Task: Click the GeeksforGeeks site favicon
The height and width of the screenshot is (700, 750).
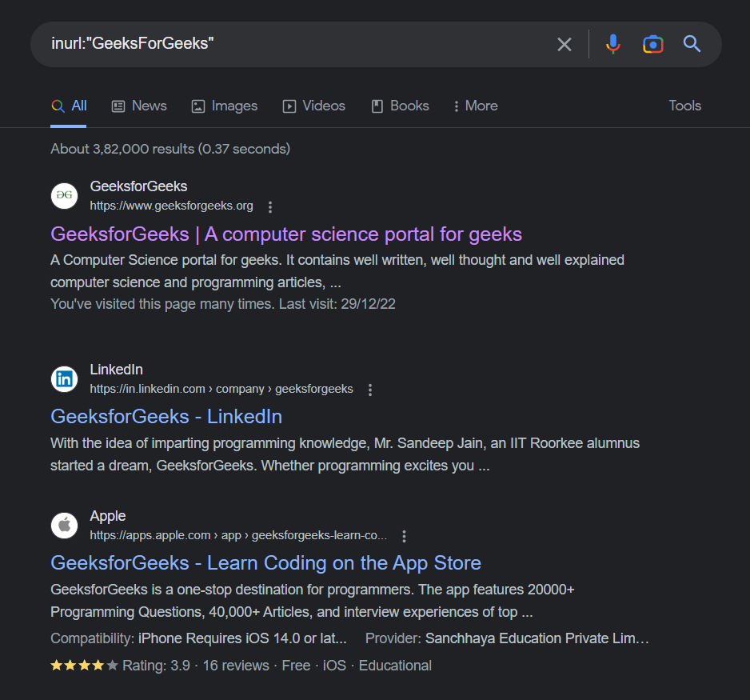Action: click(64, 196)
